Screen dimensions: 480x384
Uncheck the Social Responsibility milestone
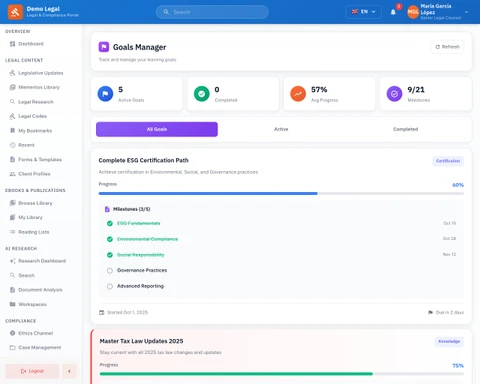110,255
